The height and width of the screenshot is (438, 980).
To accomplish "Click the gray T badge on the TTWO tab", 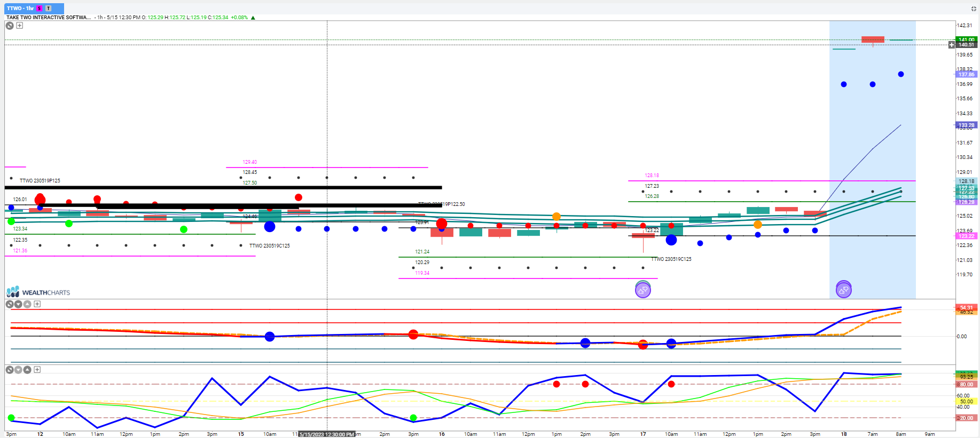I will tap(49, 9).
